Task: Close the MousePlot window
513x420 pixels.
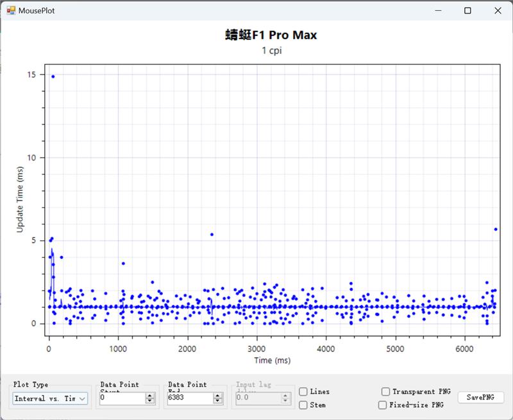Action: [498, 10]
